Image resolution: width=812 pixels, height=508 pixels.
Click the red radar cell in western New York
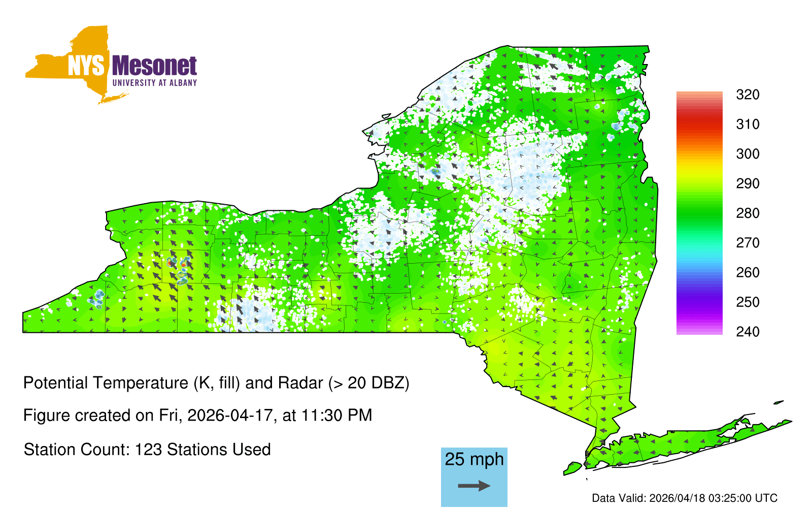170,263
